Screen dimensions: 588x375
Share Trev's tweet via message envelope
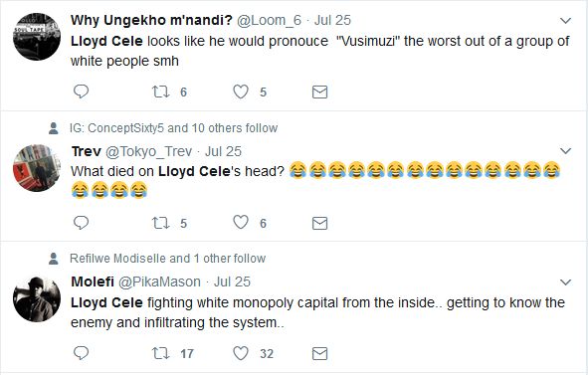click(x=320, y=223)
